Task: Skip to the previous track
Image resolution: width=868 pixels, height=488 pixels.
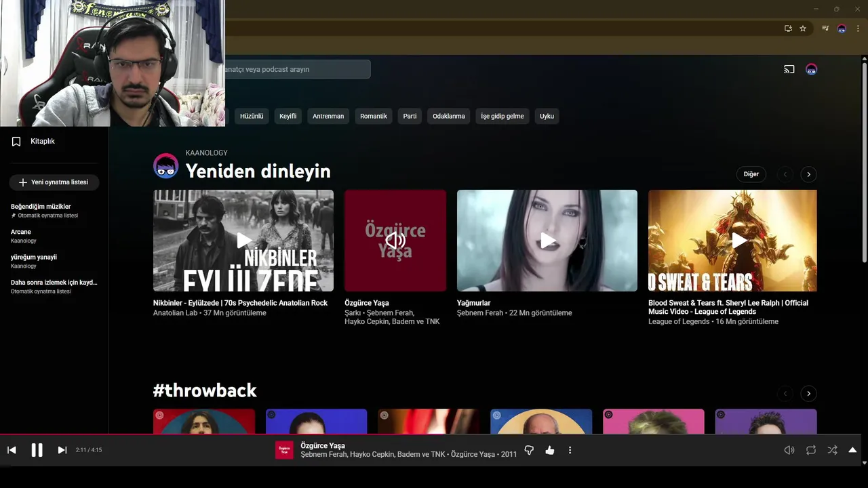Action: [x=12, y=450]
